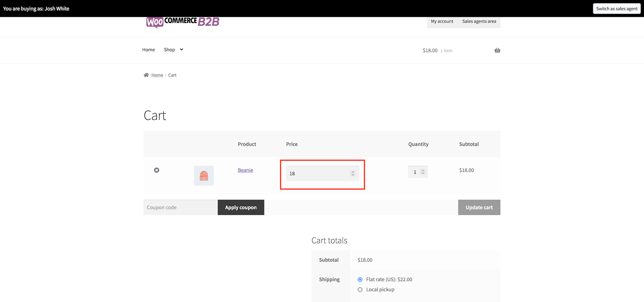Click the Quantity column header

[x=418, y=144]
